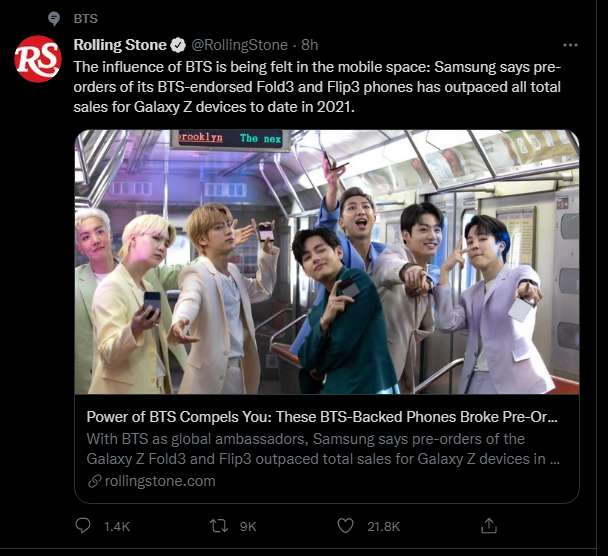Click the 1.4K replies count
This screenshot has width=608, height=556.
click(117, 527)
